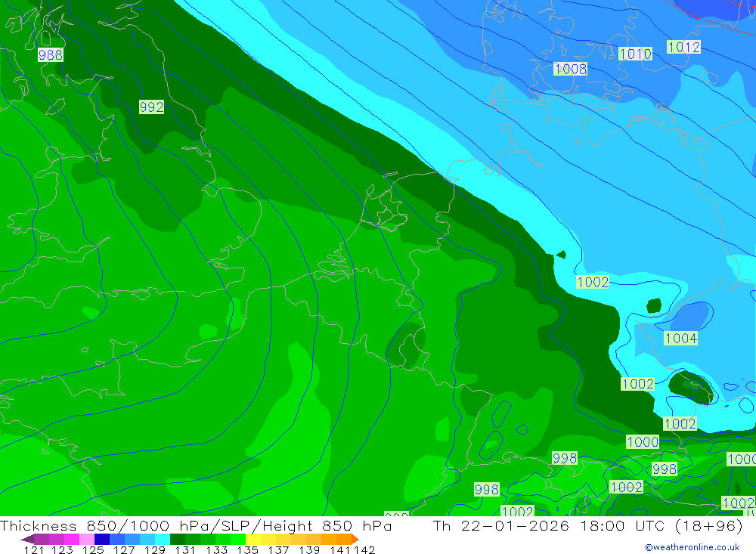This screenshot has height=554, width=756.
Task: Click the 1010 pressure label
Action: click(636, 54)
